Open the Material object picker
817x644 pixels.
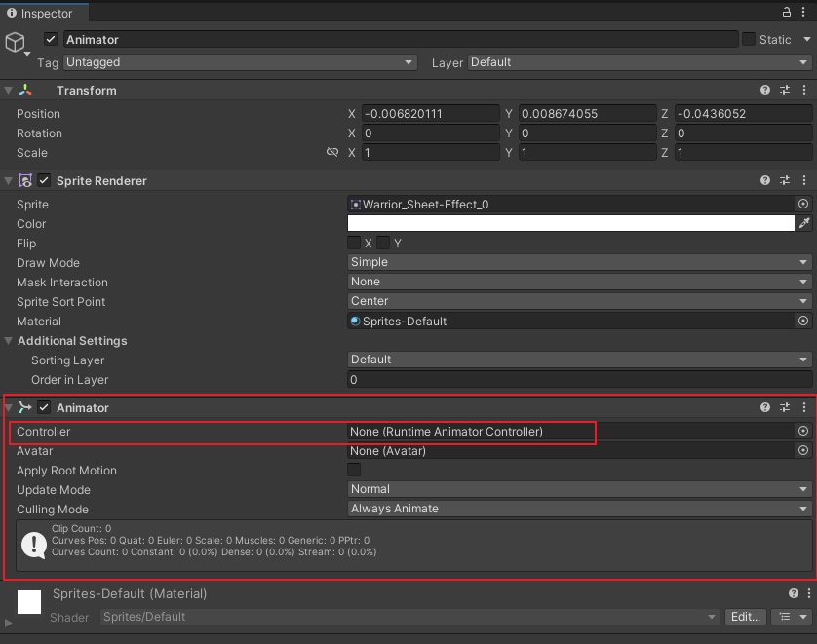pyautogui.click(x=803, y=321)
